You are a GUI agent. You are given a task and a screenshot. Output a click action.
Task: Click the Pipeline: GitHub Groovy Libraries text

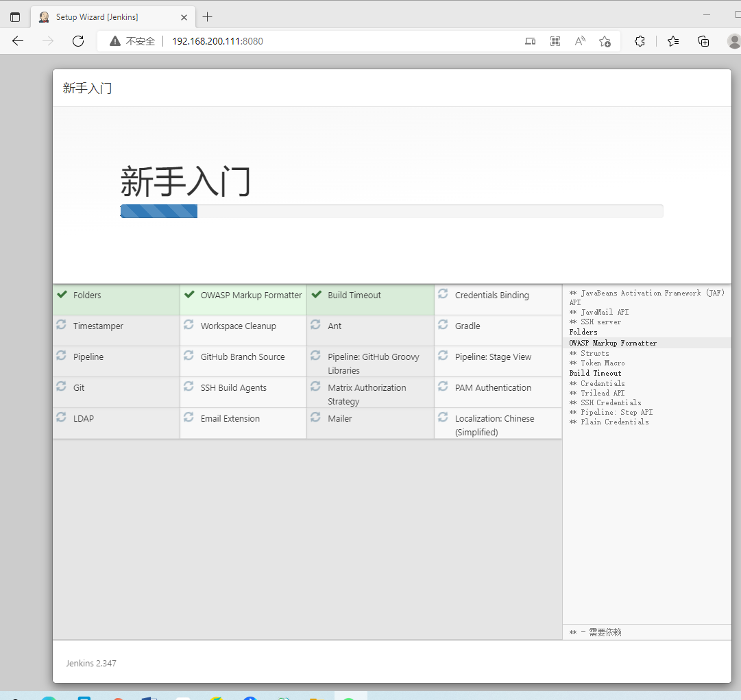pos(374,363)
